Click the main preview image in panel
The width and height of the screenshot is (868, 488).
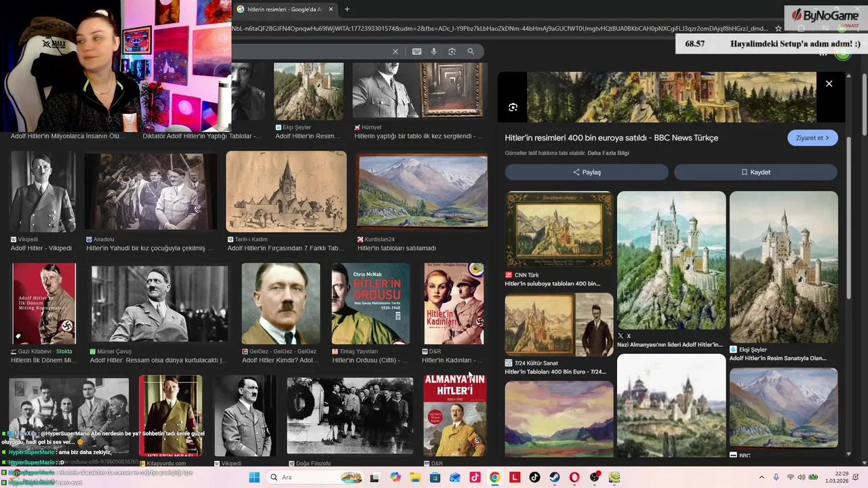(671, 98)
